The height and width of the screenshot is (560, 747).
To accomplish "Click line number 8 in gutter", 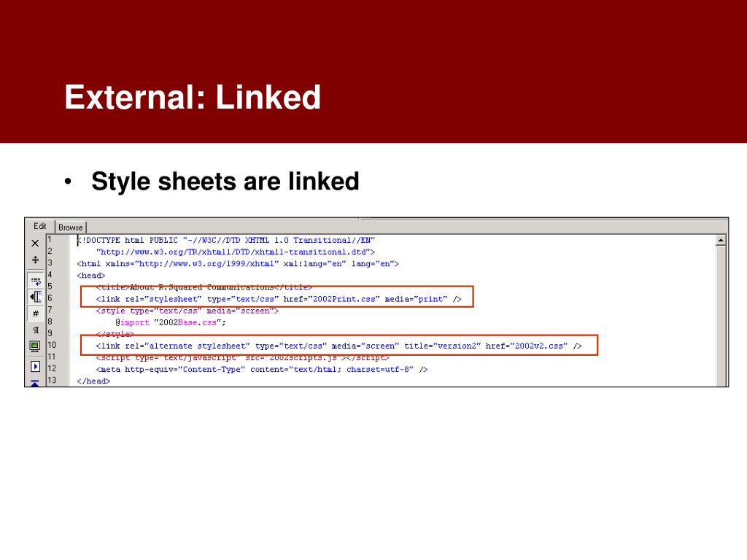I will (x=50, y=322).
